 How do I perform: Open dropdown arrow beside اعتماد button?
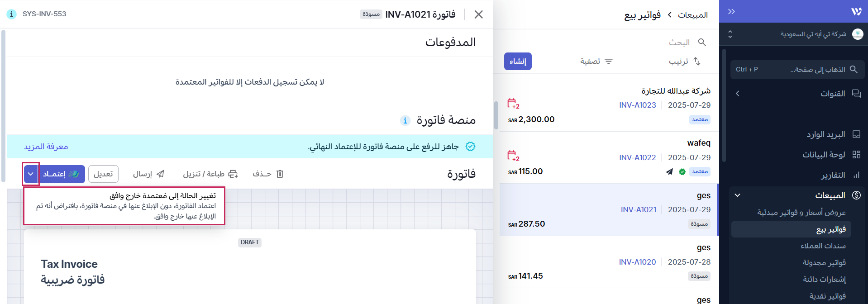[x=31, y=174]
